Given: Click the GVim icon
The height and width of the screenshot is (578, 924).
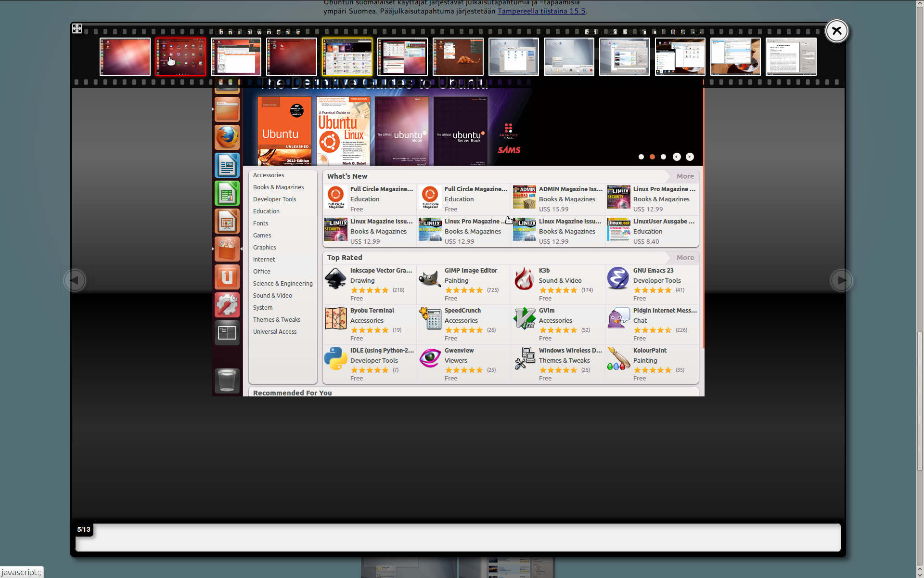Looking at the screenshot, I should [524, 319].
